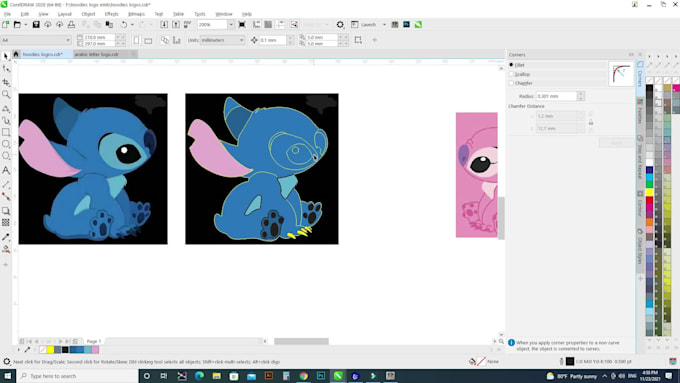Viewport: 680px width, 383px height.
Task: Select the Rectangle tool in toolbox
Action: pos(6,132)
